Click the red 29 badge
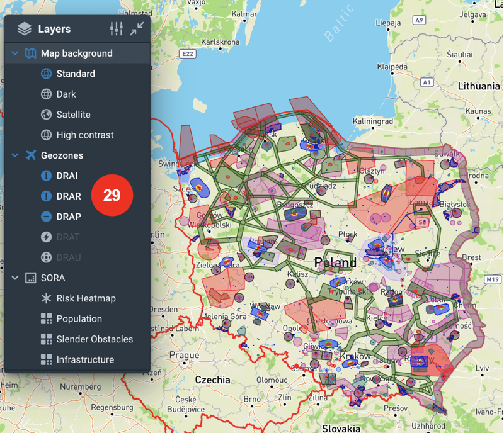The image size is (504, 433). pyautogui.click(x=112, y=196)
